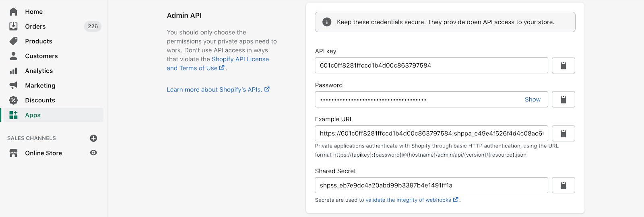Image resolution: width=644 pixels, height=217 pixels.
Task: Add a sales channel with plus icon
Action: pyautogui.click(x=93, y=138)
